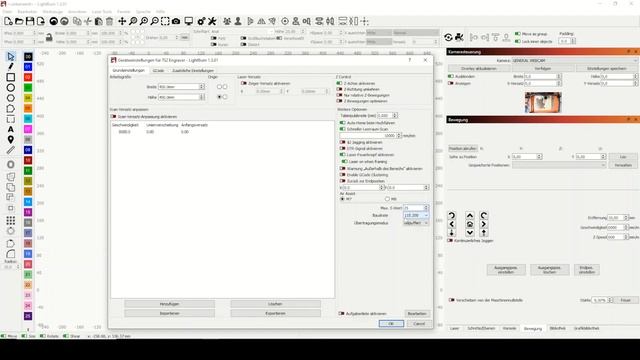Jog down arrow in Bewegung panel
Viewport: 640px width, 360px height.
coord(470,233)
